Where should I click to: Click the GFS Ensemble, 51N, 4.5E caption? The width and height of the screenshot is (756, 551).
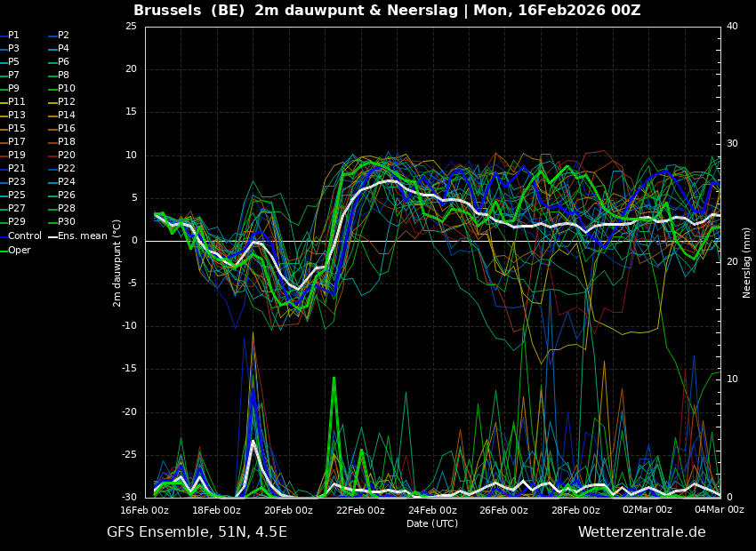click(197, 532)
